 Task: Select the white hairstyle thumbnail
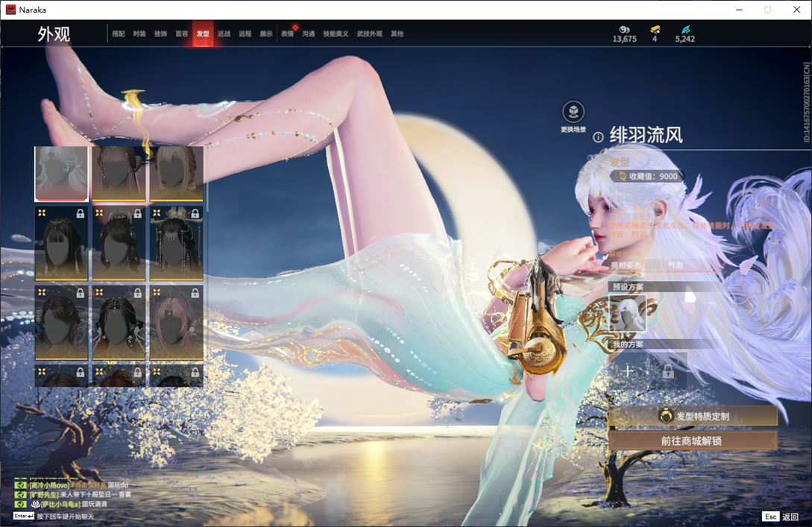pos(61,174)
